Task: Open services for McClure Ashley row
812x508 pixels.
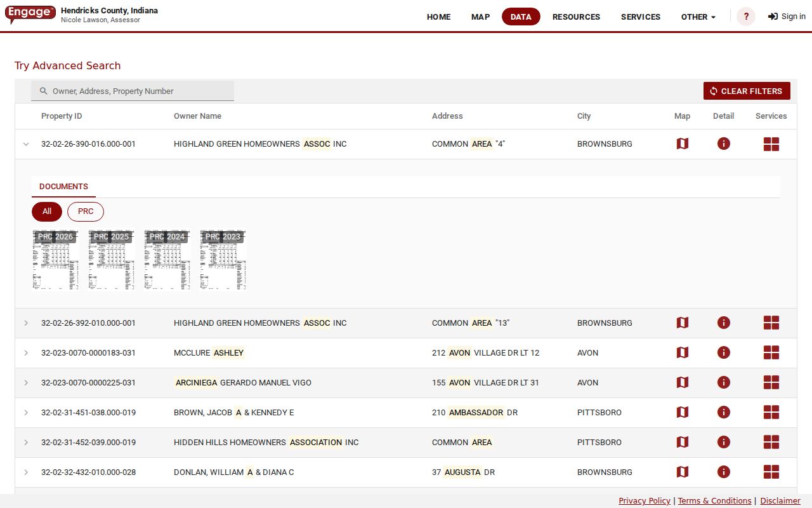Action: [x=771, y=353]
